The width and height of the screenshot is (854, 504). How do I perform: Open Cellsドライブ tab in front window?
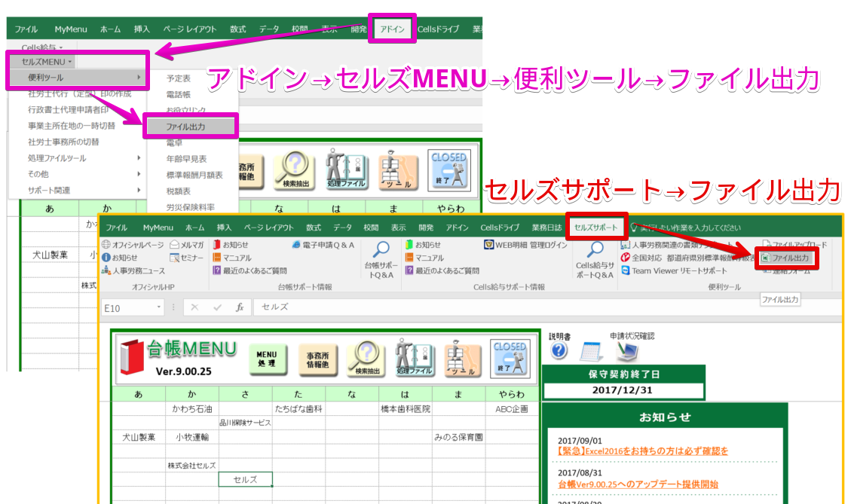coord(500,228)
